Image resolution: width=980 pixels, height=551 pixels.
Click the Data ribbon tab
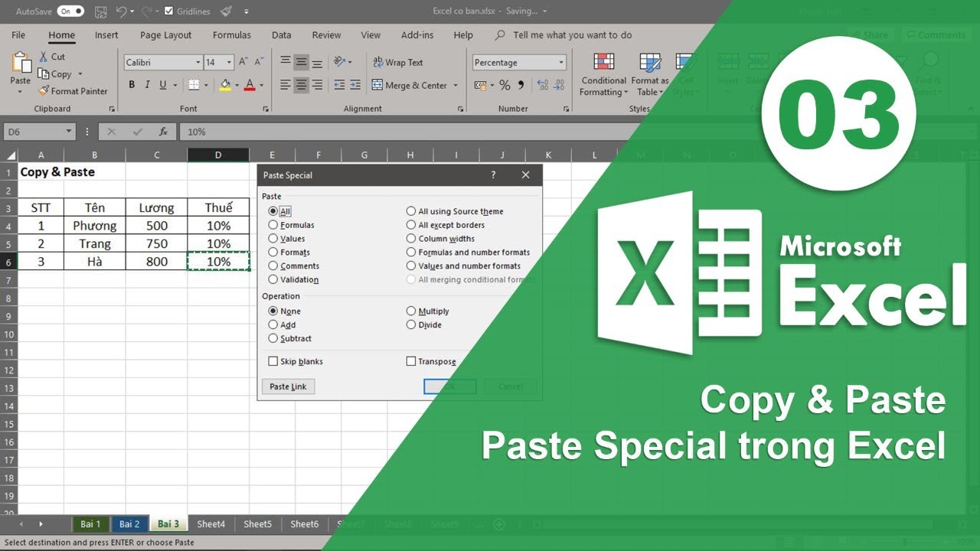[281, 35]
